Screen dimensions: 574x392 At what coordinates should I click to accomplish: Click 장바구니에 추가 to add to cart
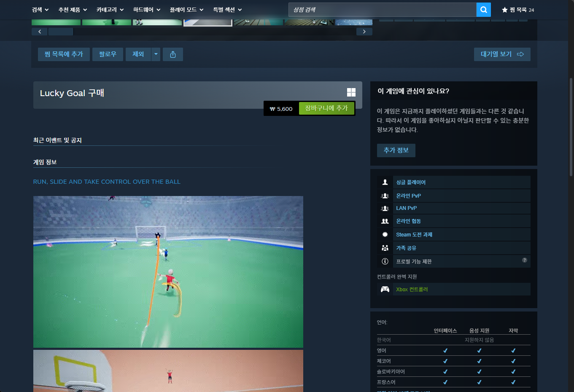point(326,108)
